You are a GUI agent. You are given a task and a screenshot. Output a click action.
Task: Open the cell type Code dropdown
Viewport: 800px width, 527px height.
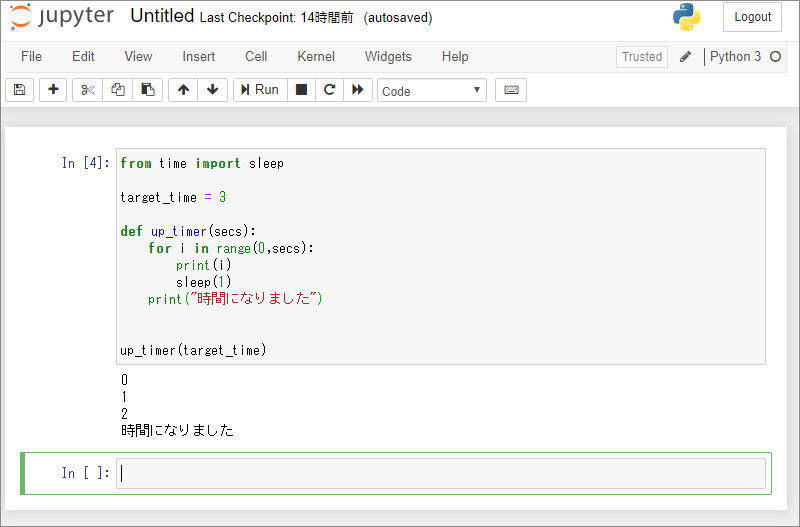pyautogui.click(x=432, y=91)
